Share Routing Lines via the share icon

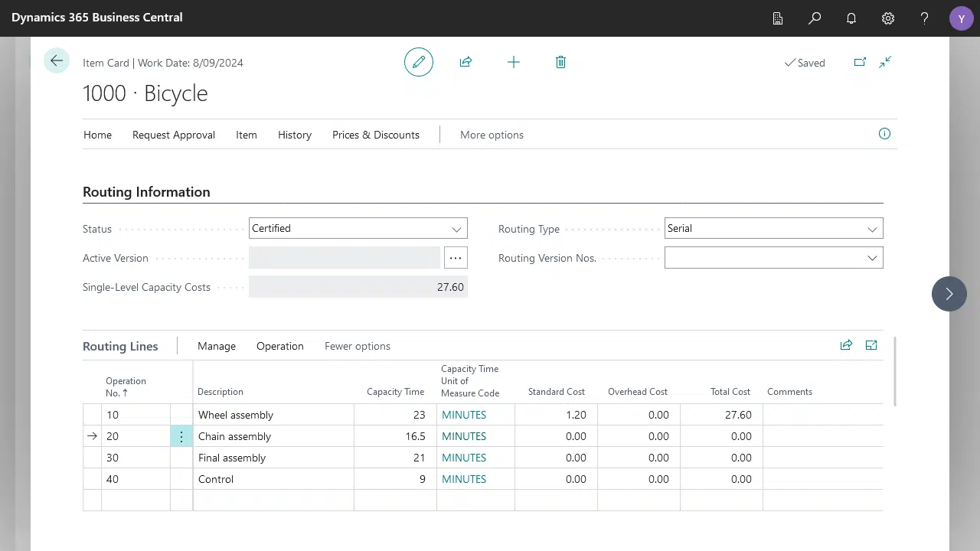coord(846,345)
